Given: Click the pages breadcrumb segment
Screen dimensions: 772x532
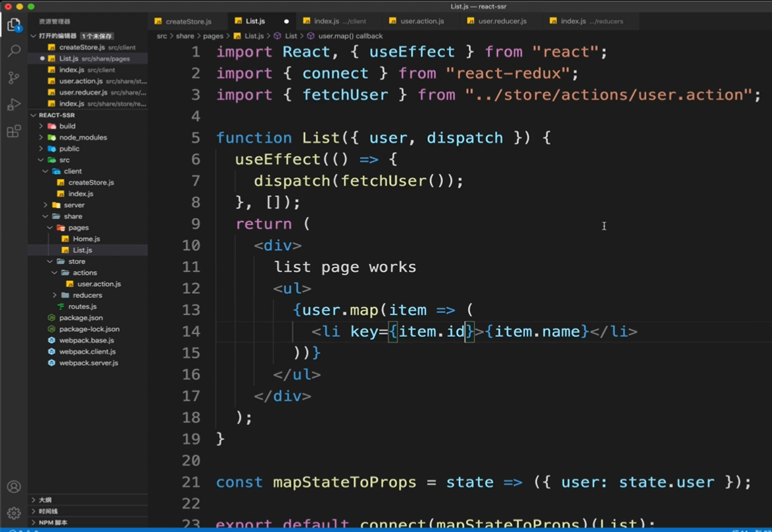Looking at the screenshot, I should click(213, 36).
